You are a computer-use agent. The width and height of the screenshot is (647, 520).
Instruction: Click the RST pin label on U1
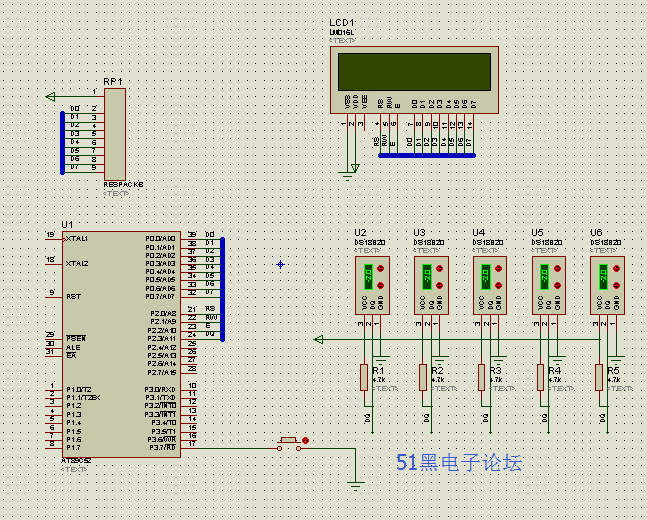pos(73,296)
